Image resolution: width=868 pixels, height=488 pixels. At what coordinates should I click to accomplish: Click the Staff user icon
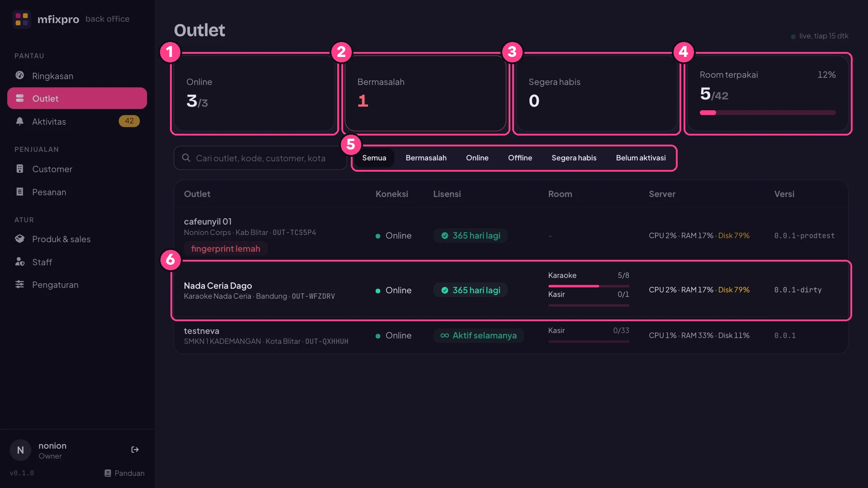pos(19,262)
